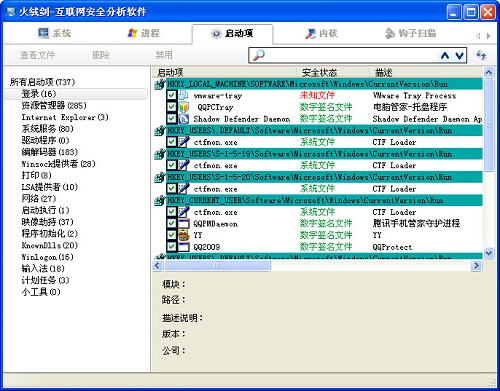Collapse the HKEY_USERS\.DEFAULT Run group
Screen dimensions: 500x391
pos(160,131)
